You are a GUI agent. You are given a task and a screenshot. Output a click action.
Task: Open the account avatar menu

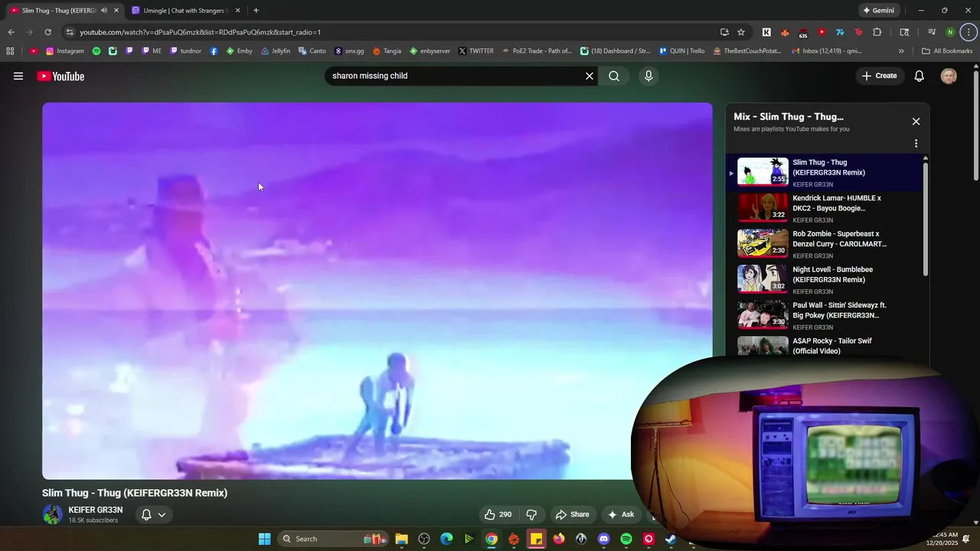coord(949,76)
